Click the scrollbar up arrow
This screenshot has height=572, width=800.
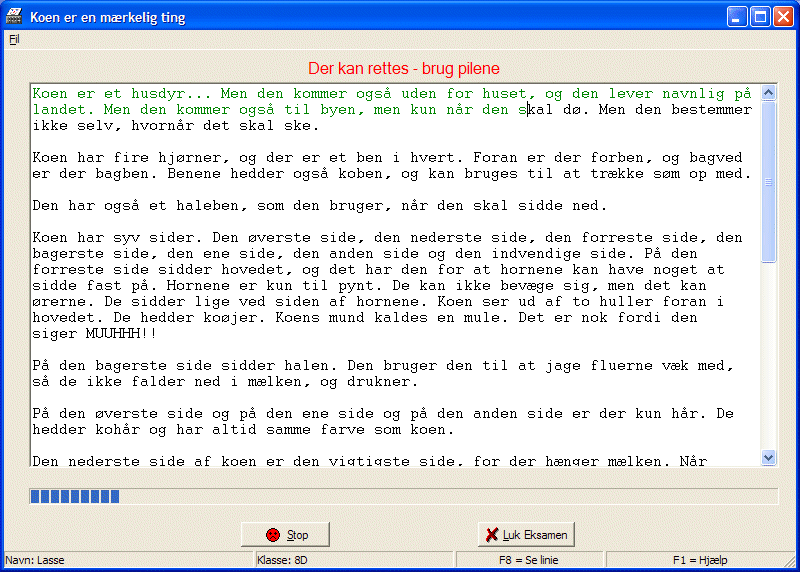point(769,93)
